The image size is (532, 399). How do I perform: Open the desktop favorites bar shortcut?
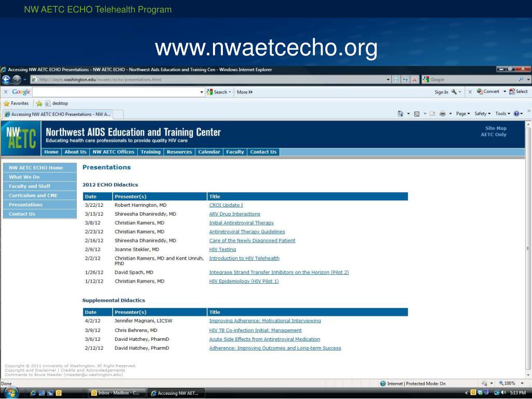coord(57,103)
